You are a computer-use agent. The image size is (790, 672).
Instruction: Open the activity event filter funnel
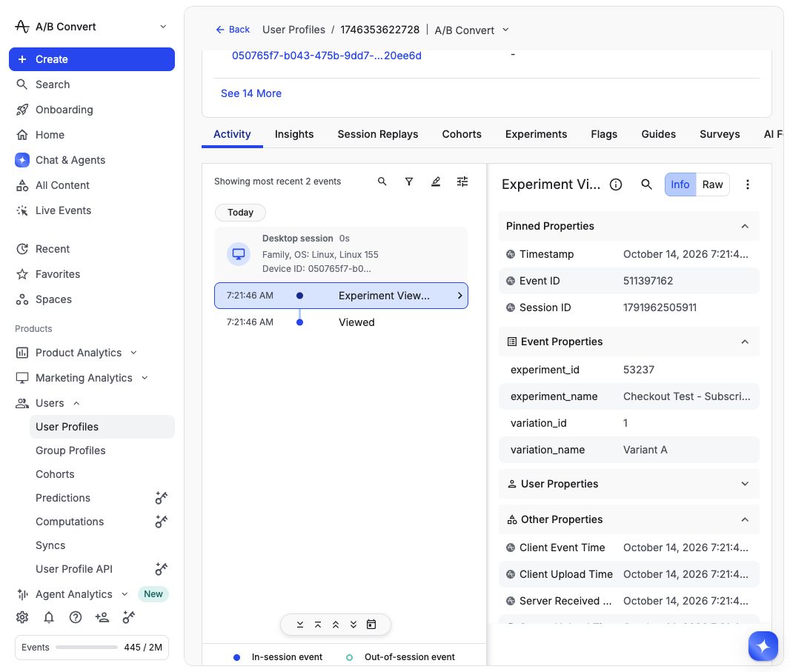[409, 182]
